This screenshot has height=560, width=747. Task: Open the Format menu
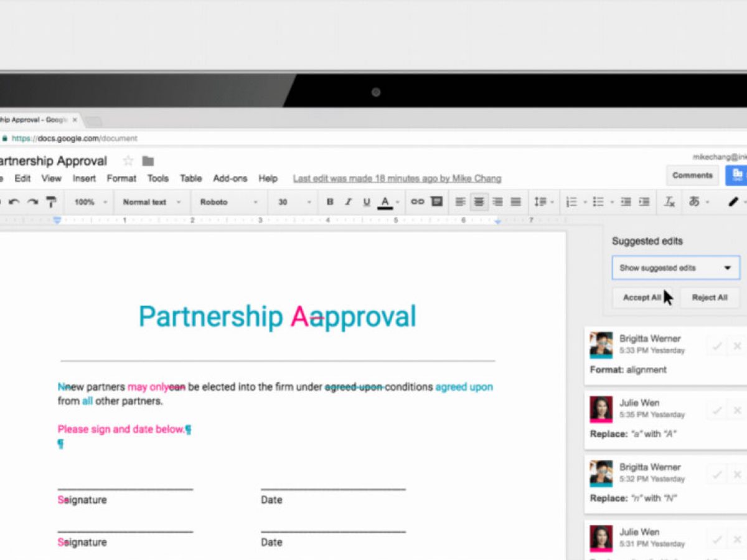(x=121, y=179)
